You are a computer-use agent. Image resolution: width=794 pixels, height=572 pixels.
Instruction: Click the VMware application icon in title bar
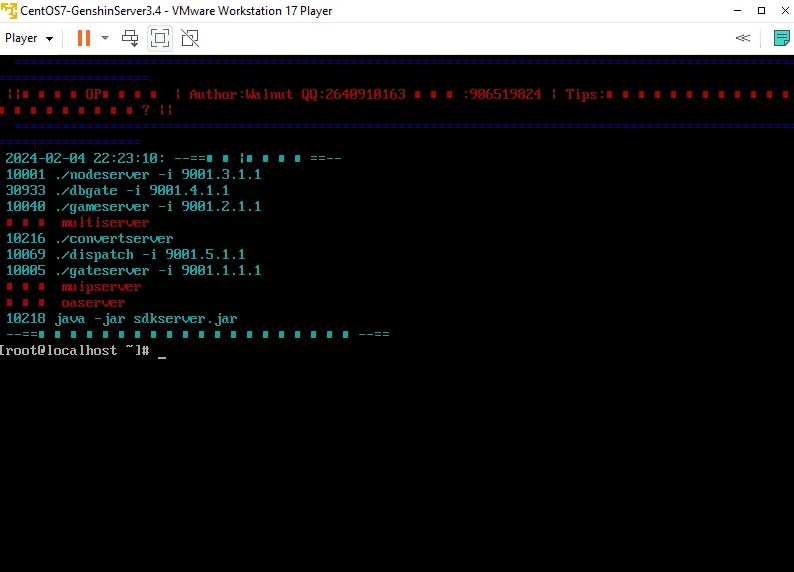tap(9, 11)
